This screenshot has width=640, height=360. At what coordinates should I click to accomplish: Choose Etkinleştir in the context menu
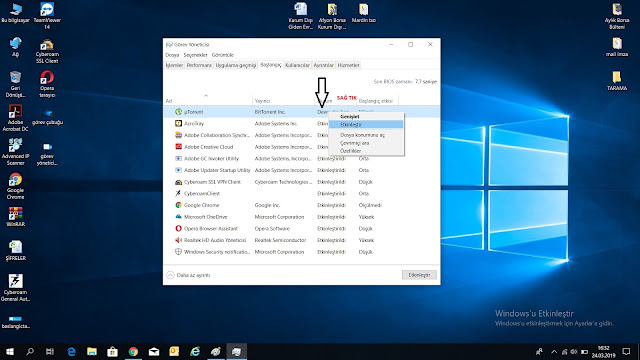click(366, 124)
